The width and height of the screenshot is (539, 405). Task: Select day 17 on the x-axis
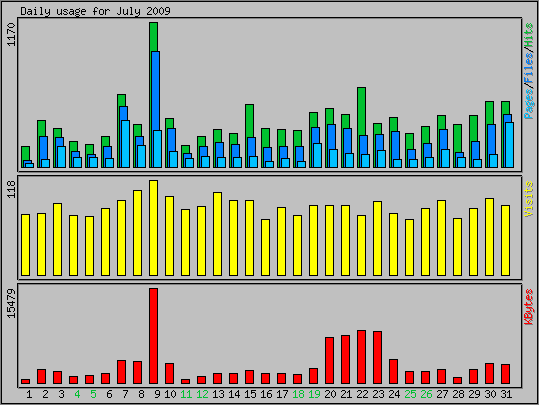[282, 394]
